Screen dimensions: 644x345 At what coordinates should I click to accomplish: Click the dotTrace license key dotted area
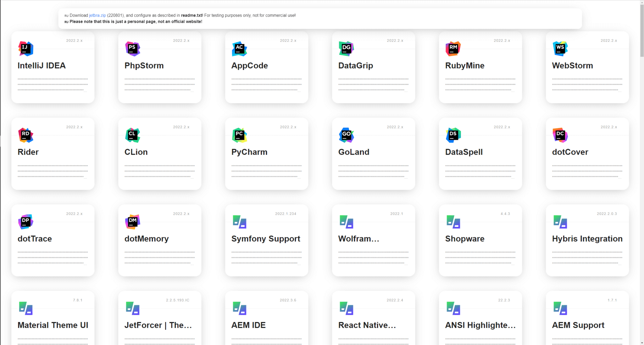pos(53,258)
